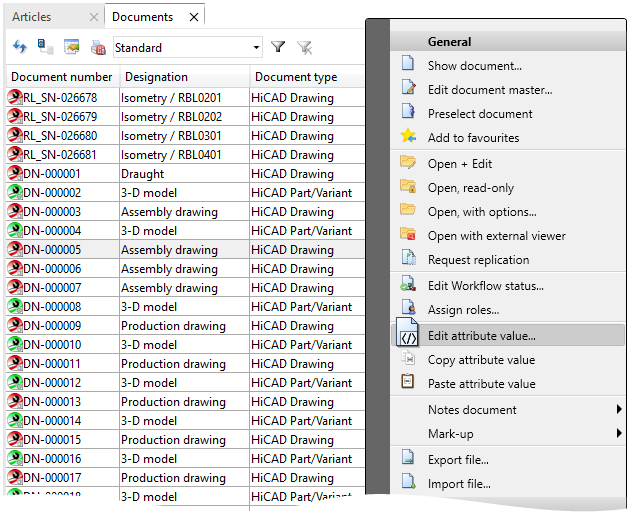Choose Export file... menu entry

pos(458,459)
